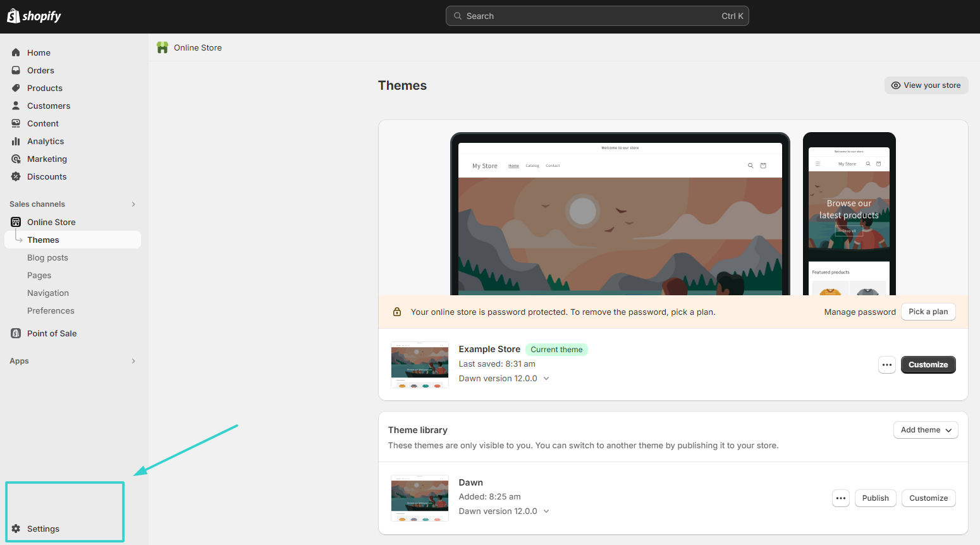Click the Point of Sale icon
980x545 pixels.
[x=16, y=333]
